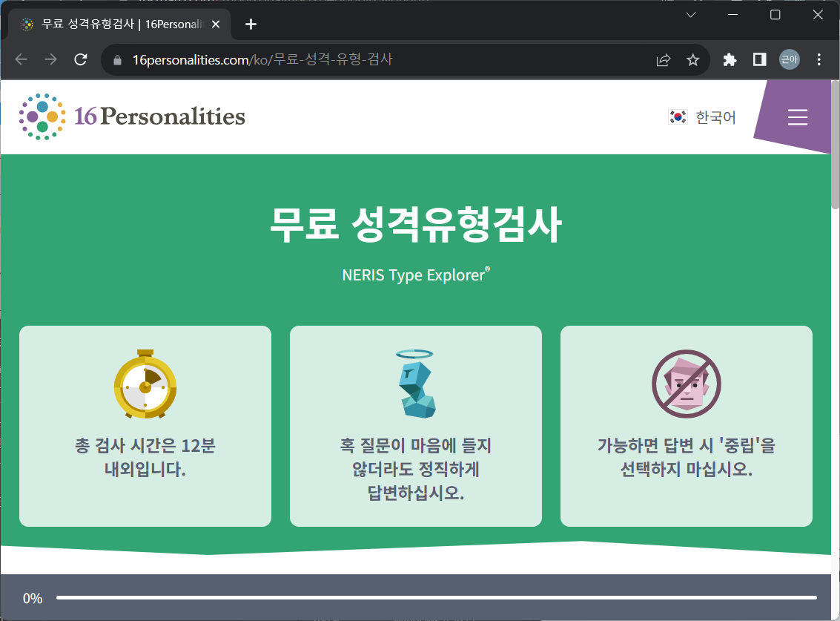Open the browser three-dot menu
The height and width of the screenshot is (621, 840).
coord(818,59)
